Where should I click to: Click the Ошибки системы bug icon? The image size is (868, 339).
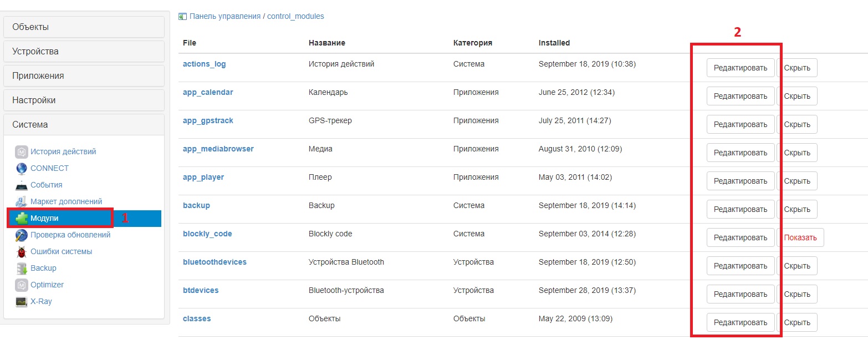tap(22, 251)
